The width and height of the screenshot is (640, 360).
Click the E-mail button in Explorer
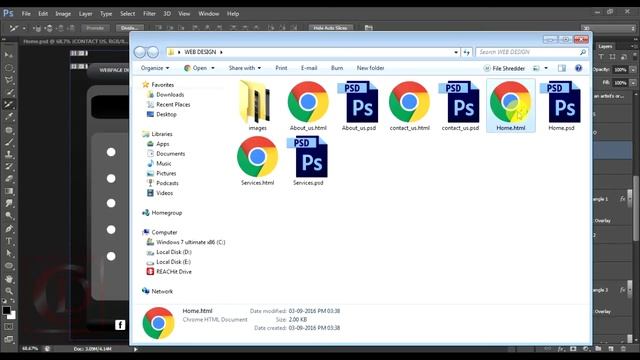coord(309,68)
